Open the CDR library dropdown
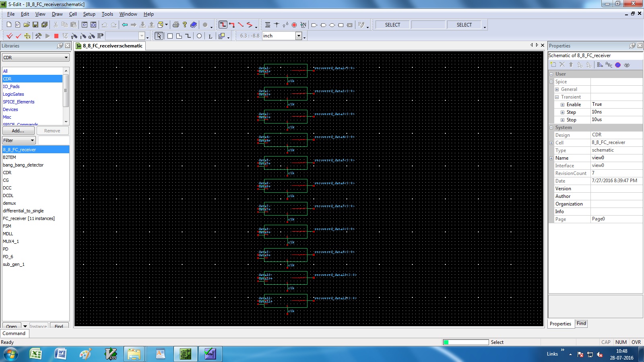 36,58
